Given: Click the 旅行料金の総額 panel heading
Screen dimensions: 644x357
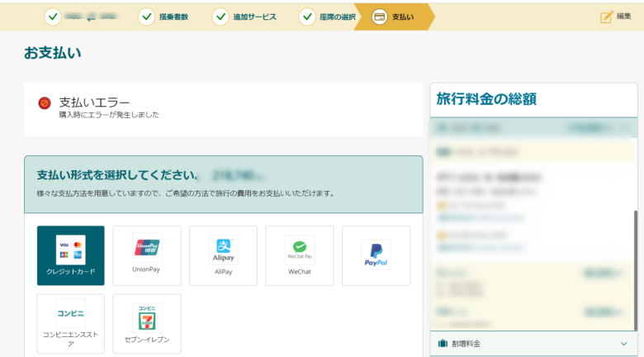Looking at the screenshot, I should coord(487,99).
